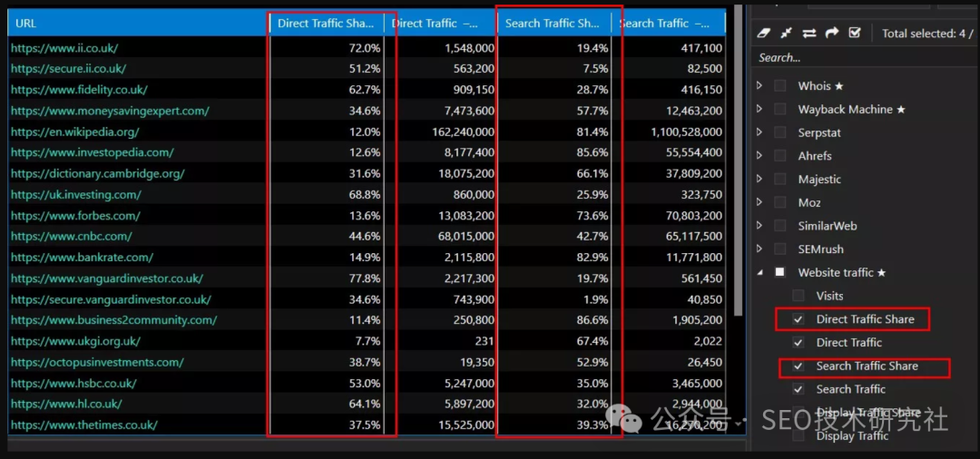
Task: Uncheck the Direct Traffic Share checkbox
Action: point(798,319)
